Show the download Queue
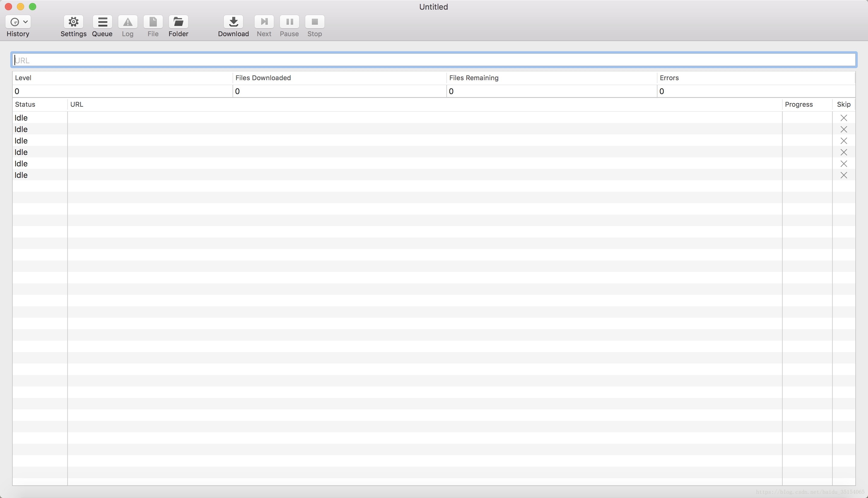Image resolution: width=868 pixels, height=498 pixels. point(102,22)
